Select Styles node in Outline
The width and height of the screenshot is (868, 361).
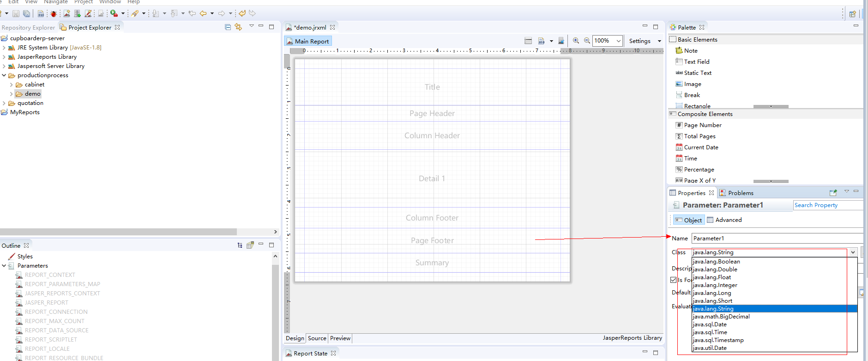[x=25, y=257]
